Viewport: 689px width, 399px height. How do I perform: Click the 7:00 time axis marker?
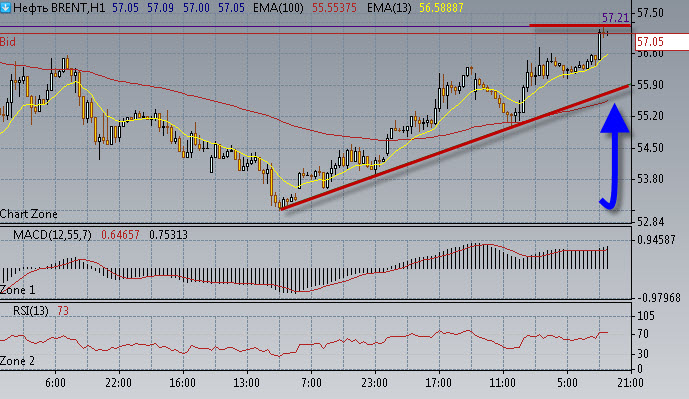tap(311, 383)
